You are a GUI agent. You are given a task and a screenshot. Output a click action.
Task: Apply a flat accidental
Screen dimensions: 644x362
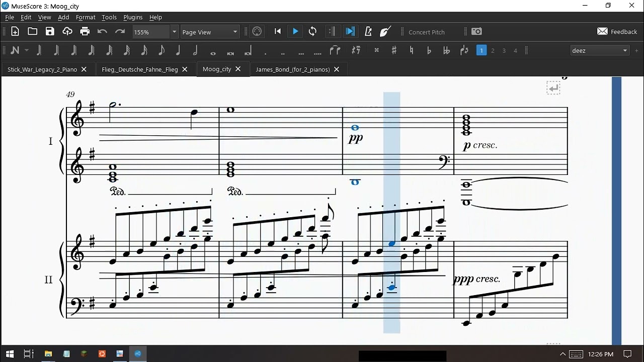[429, 50]
